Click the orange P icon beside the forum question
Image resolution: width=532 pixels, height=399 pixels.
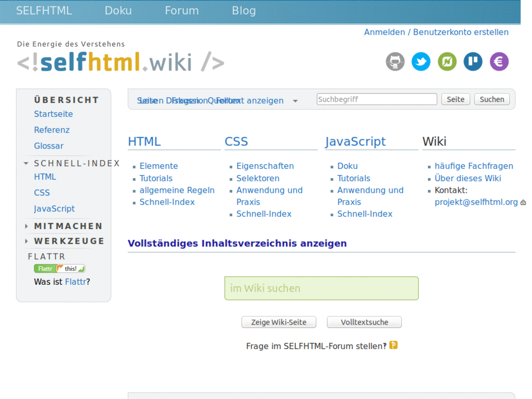click(x=393, y=344)
